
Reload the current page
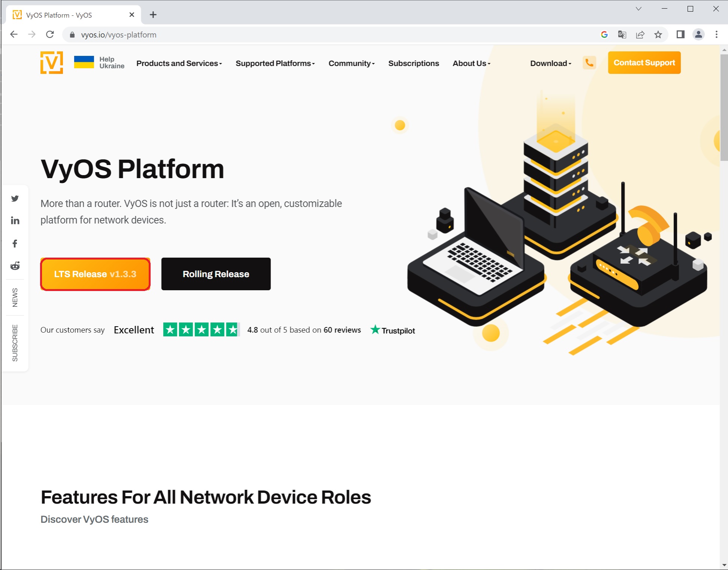[x=50, y=34]
